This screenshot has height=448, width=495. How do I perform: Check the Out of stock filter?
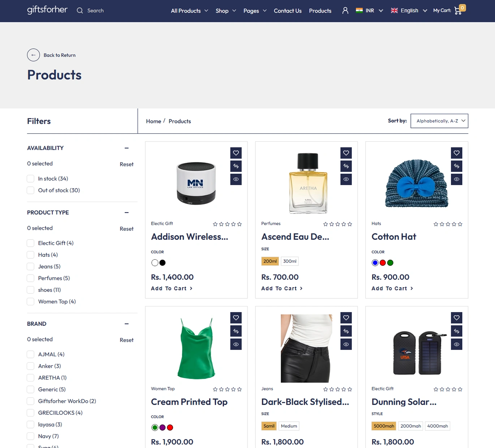click(31, 190)
